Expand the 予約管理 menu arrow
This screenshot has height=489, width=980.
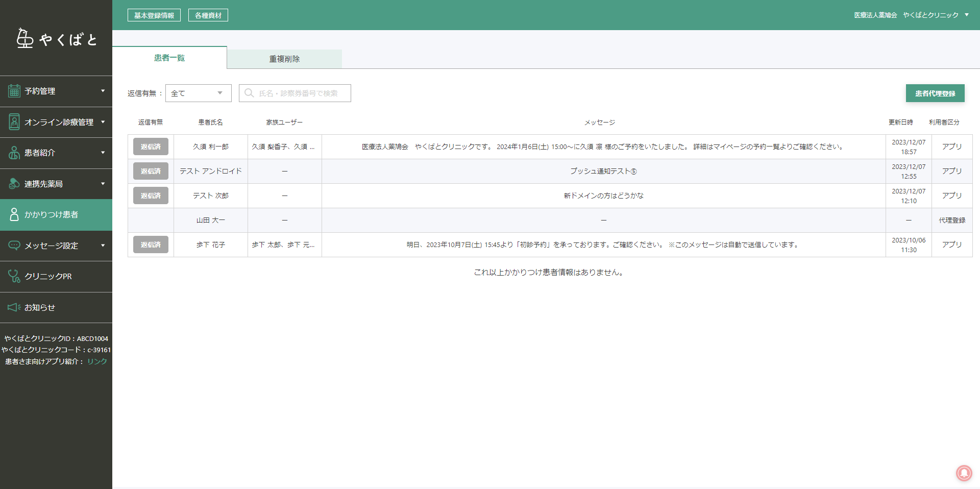[x=103, y=91]
